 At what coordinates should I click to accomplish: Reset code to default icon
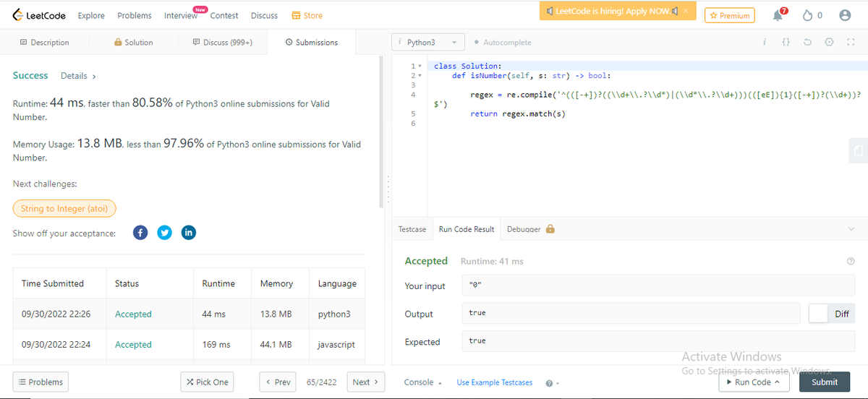click(x=807, y=42)
